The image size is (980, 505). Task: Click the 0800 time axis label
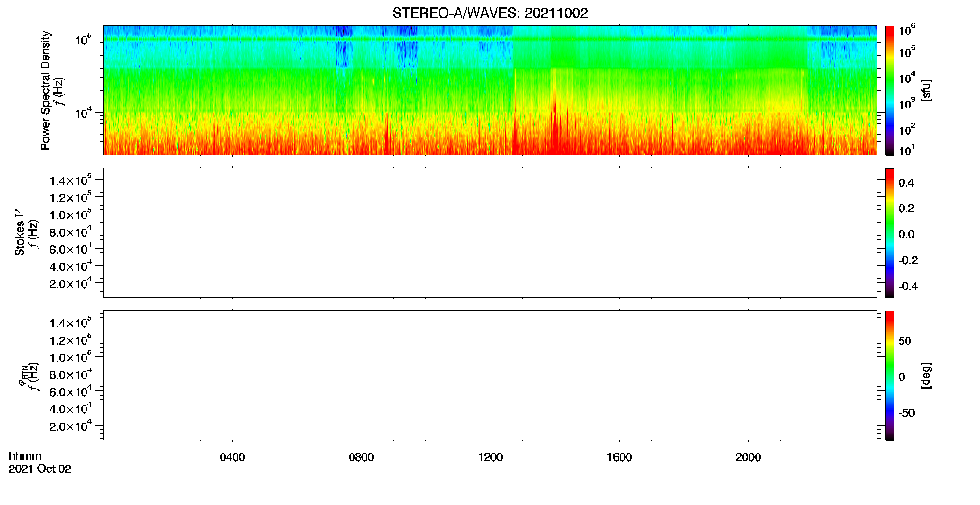[361, 457]
